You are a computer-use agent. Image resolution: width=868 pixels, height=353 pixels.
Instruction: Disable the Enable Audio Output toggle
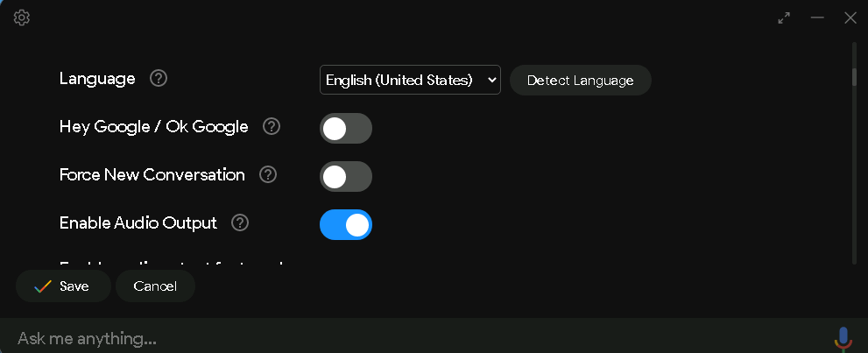(x=345, y=224)
